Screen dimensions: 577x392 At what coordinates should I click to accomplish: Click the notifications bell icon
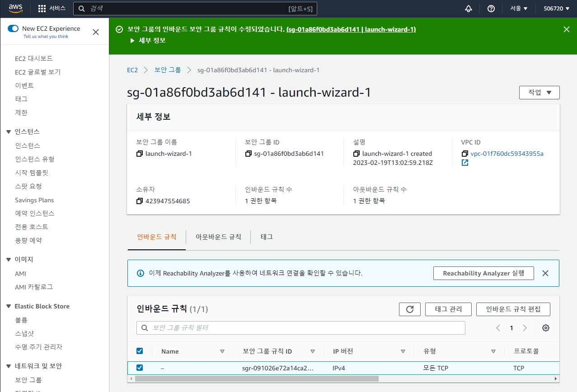[x=469, y=9]
